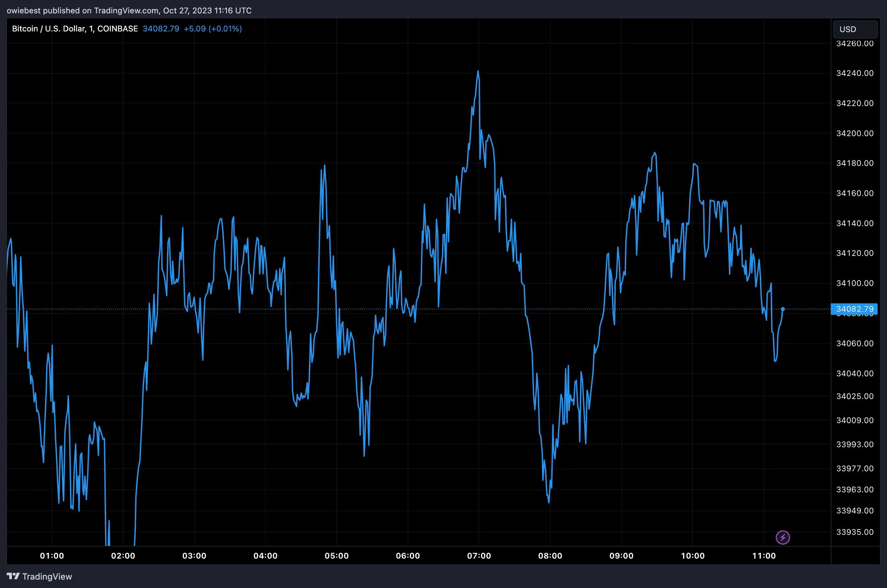
Task: Click the 34082.79 price value link
Action: [161, 28]
